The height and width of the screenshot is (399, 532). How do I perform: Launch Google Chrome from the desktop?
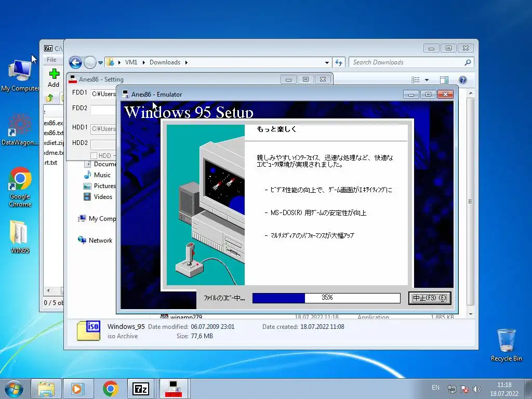point(20,187)
